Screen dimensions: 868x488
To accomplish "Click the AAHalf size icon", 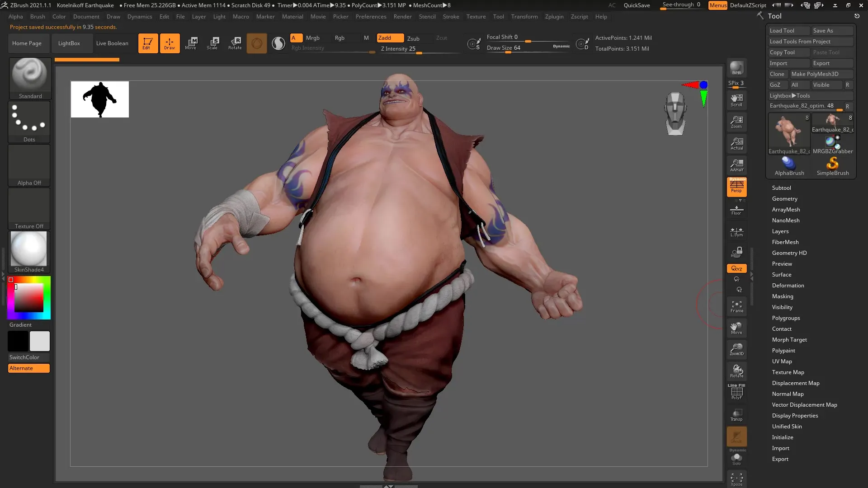I will click(x=736, y=165).
